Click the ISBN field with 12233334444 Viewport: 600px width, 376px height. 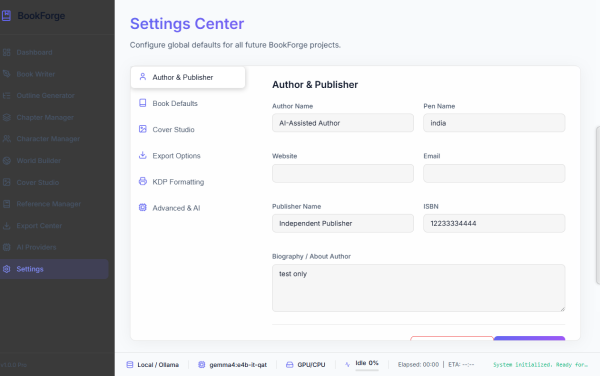[494, 223]
